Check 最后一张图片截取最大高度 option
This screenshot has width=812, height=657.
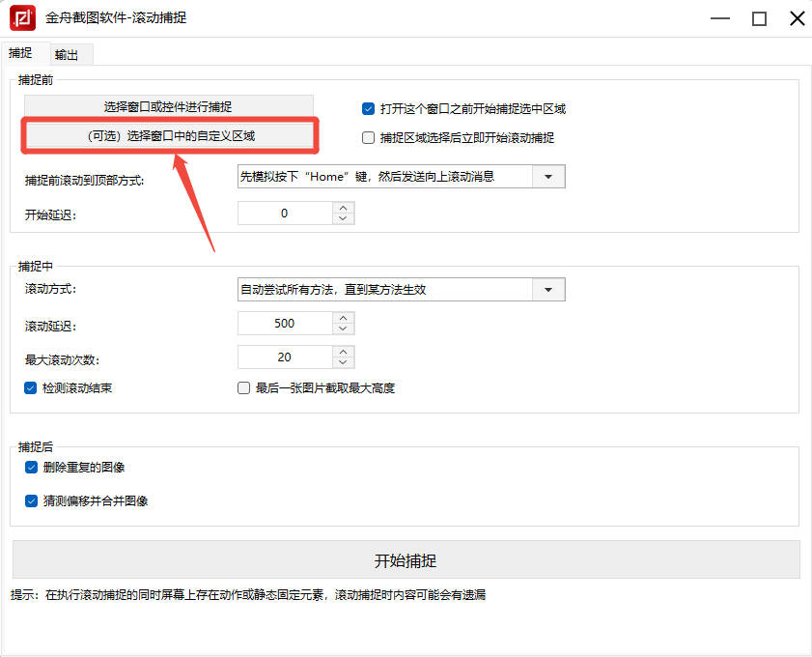click(243, 388)
